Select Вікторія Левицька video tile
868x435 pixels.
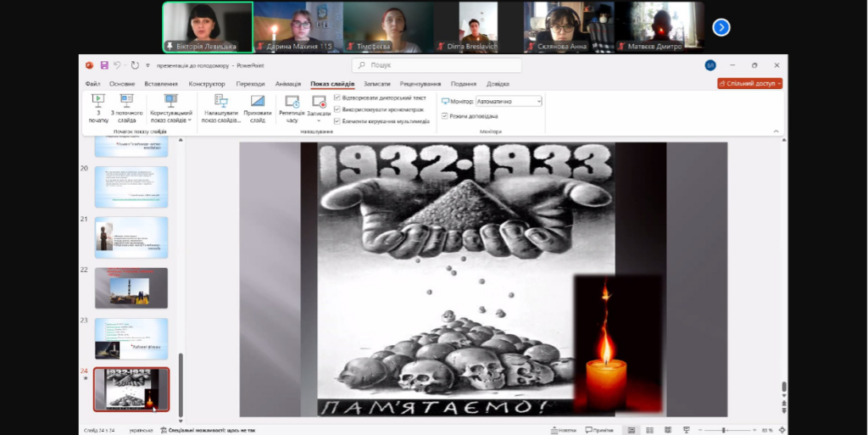[208, 27]
